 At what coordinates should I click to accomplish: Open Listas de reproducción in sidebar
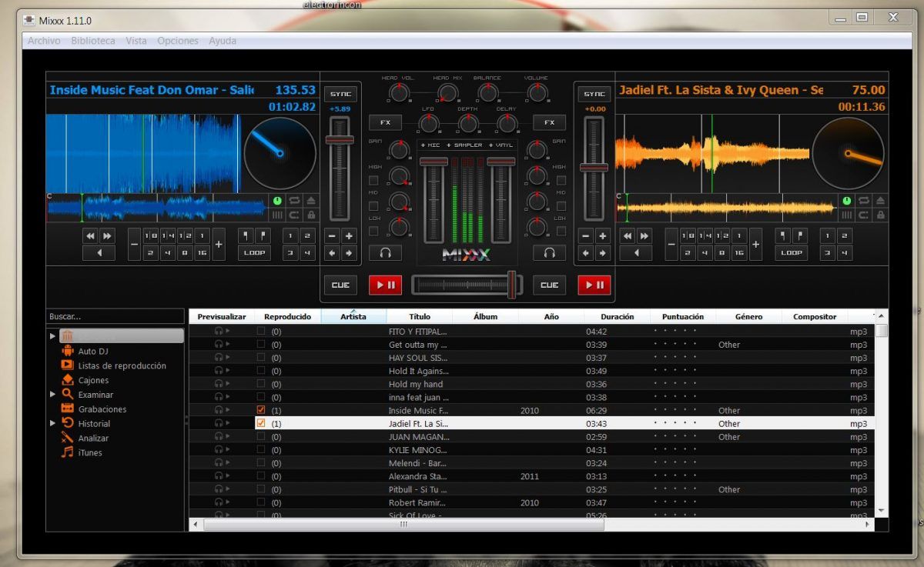[122, 365]
